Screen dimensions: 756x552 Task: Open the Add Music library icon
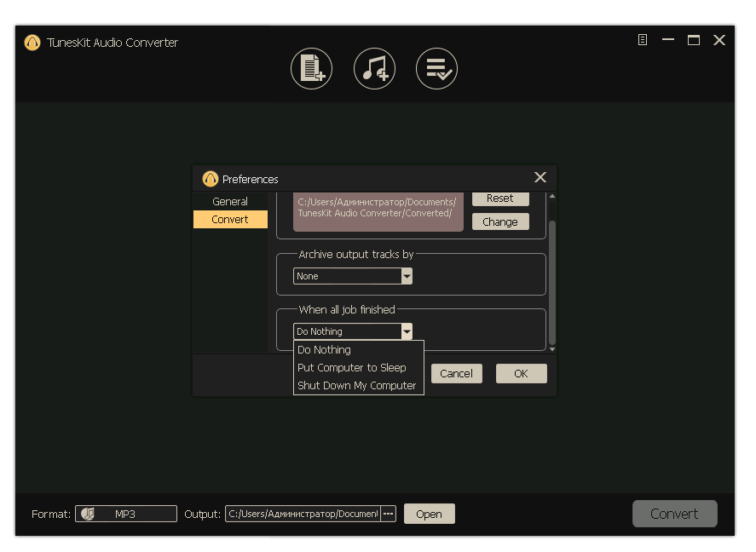(374, 68)
